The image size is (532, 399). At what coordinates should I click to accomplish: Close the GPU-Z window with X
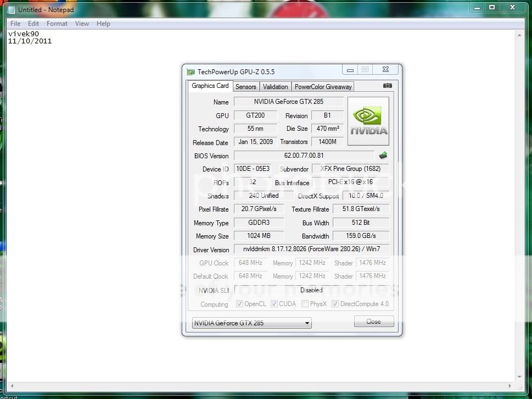pyautogui.click(x=385, y=69)
